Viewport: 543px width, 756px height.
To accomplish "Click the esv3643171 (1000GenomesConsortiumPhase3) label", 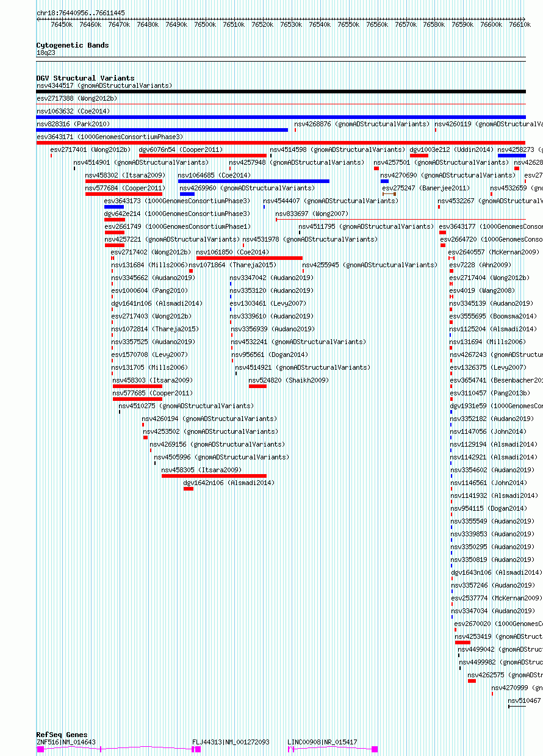I will pos(110,137).
